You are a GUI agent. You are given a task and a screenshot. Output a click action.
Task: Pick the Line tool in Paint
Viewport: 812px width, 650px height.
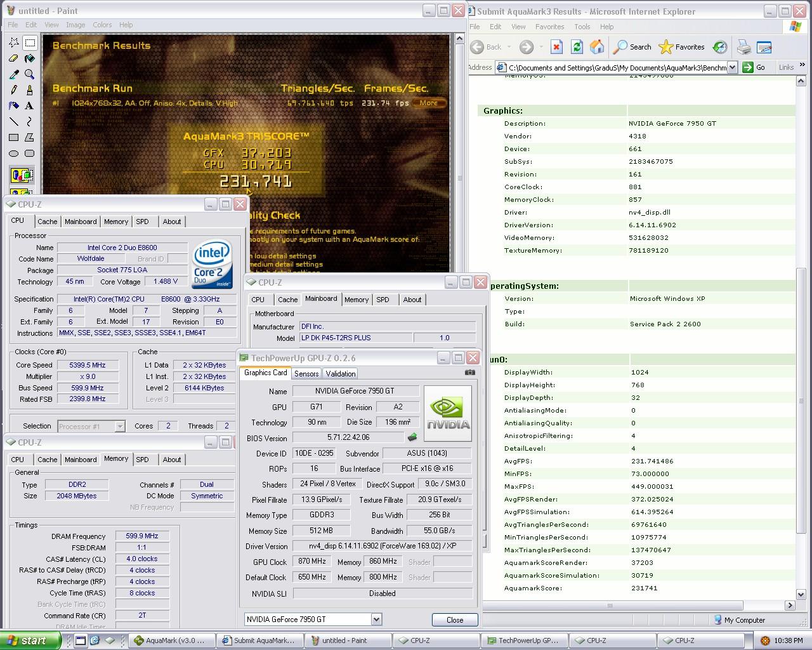14,122
